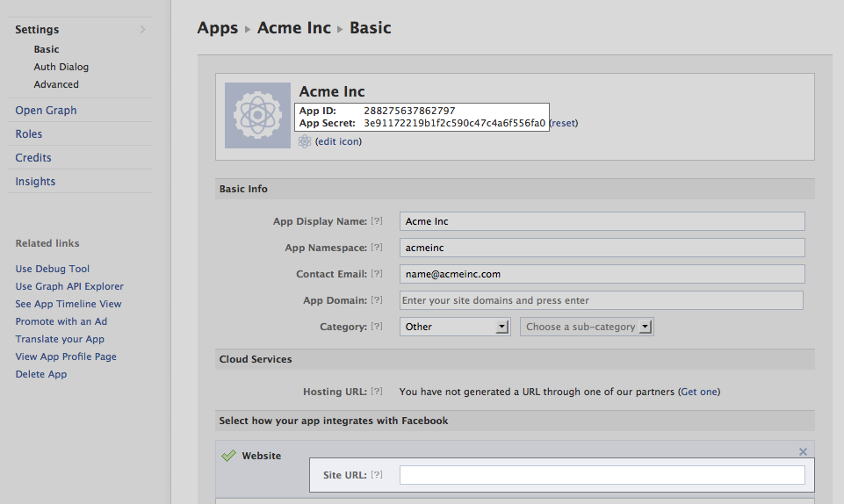844x504 pixels.
Task: Close the Website section with X
Action: [x=803, y=452]
